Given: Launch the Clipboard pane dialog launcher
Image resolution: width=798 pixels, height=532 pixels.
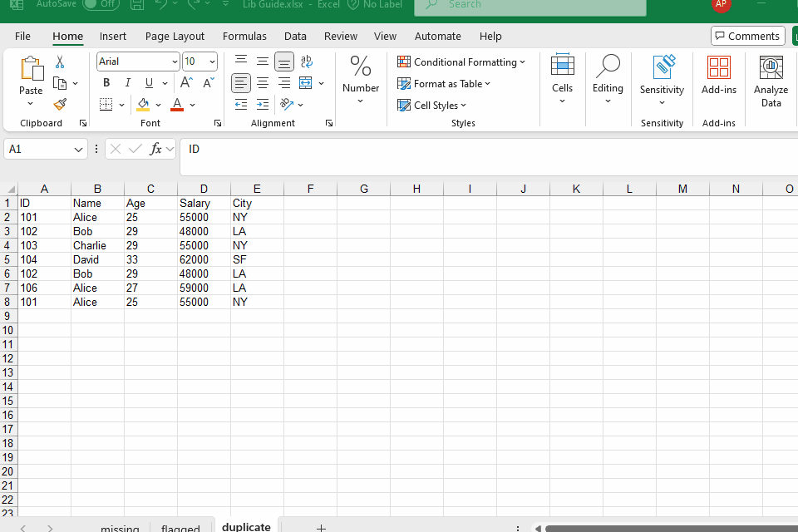Looking at the screenshot, I should (x=83, y=123).
